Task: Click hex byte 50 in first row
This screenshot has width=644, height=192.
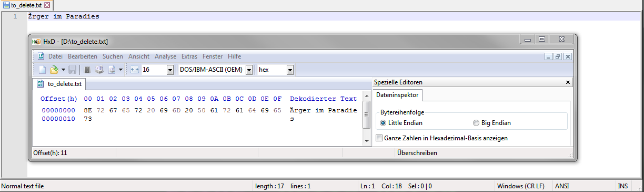Action: [x=202, y=111]
